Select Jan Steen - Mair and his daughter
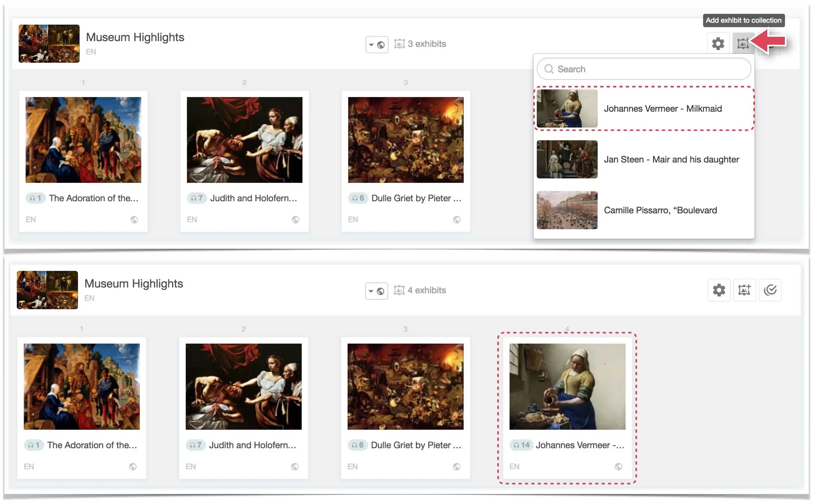Screen dimensions: 814x504 (644, 159)
